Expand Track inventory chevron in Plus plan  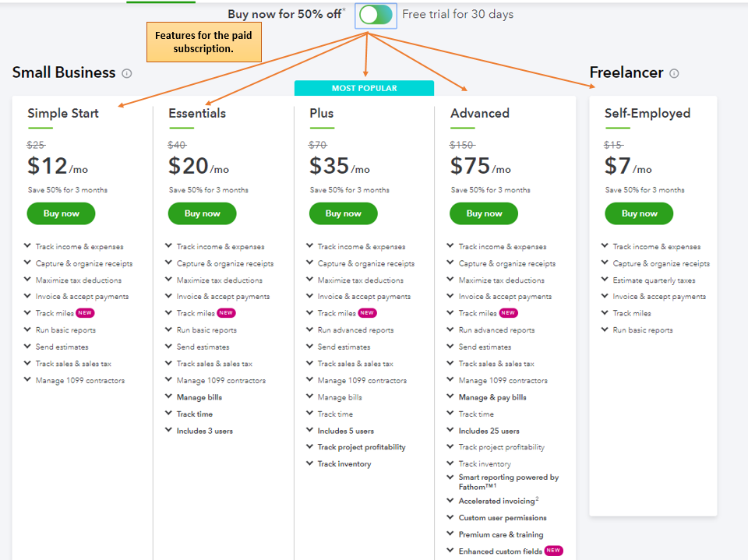coord(310,464)
